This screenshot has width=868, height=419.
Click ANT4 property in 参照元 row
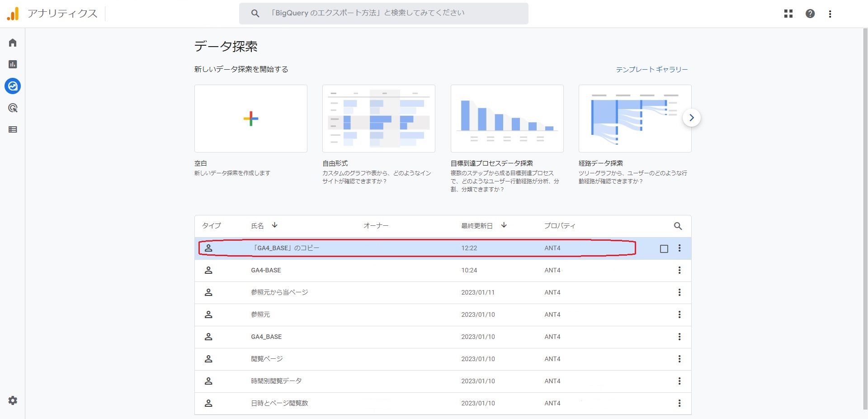552,314
